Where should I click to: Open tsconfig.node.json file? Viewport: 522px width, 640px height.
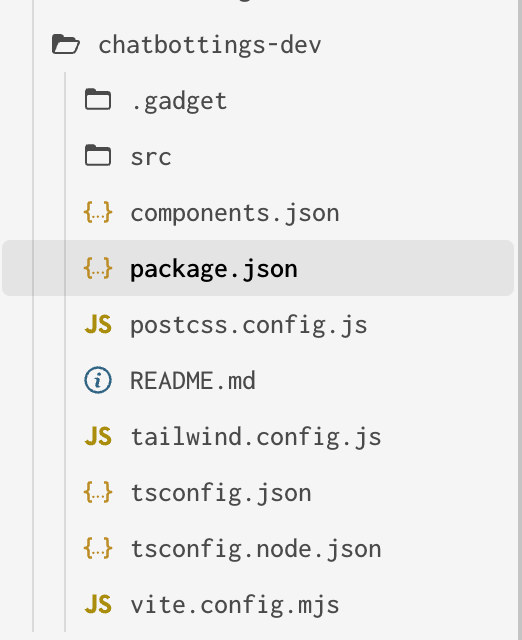[x=256, y=549]
